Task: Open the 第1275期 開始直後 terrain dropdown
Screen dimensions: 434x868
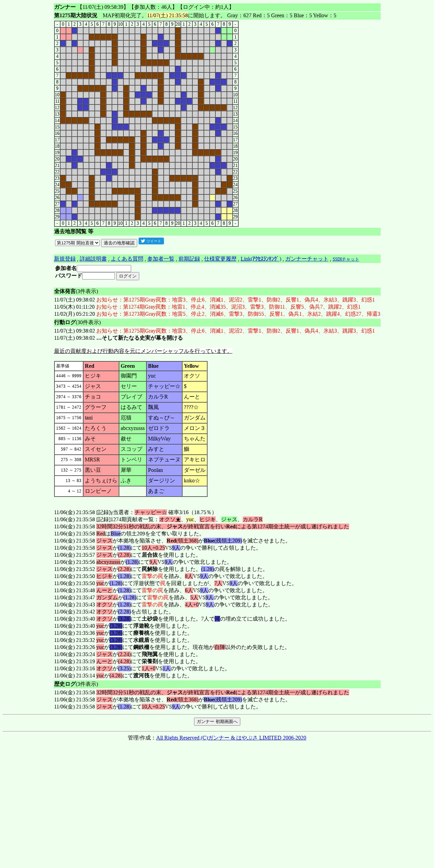Action: 77,243
